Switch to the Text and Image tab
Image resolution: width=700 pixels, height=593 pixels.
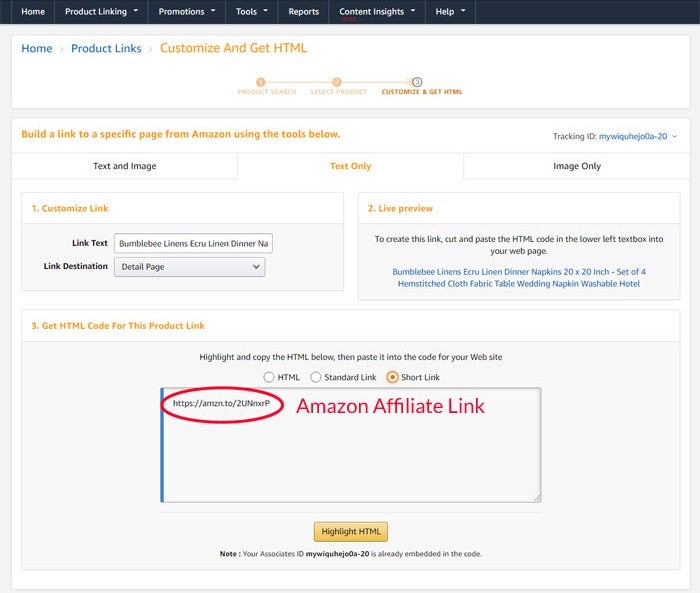click(125, 166)
